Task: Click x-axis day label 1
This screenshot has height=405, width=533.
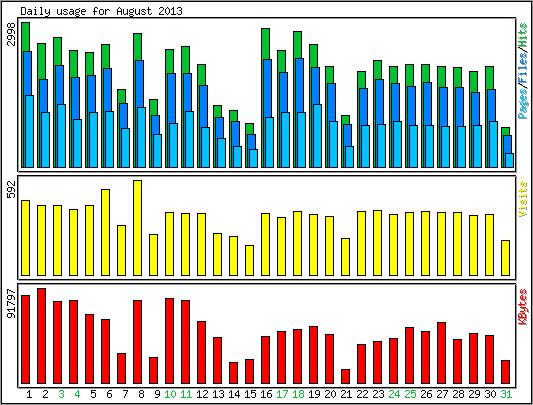Action: pos(29,394)
